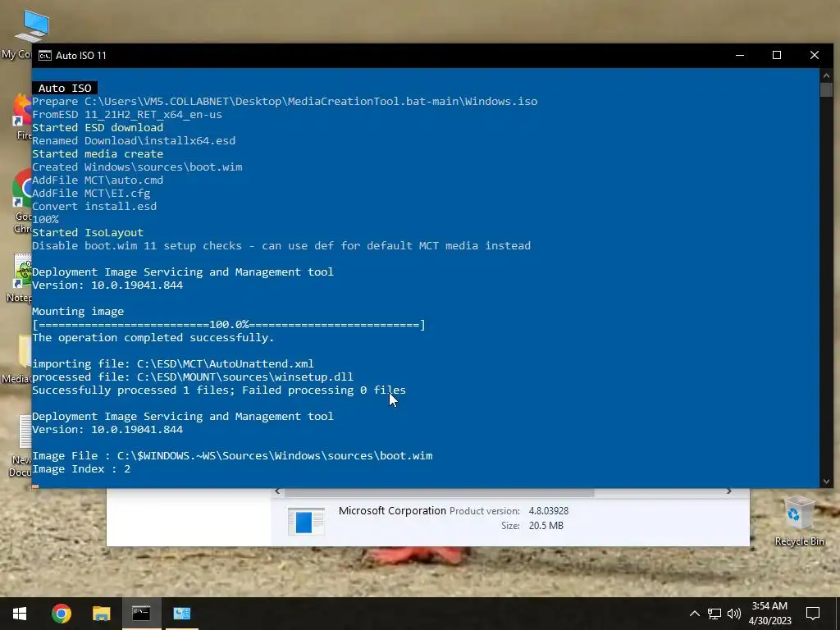Select the Recycle Bin desktop icon
840x630 pixels.
(x=799, y=521)
